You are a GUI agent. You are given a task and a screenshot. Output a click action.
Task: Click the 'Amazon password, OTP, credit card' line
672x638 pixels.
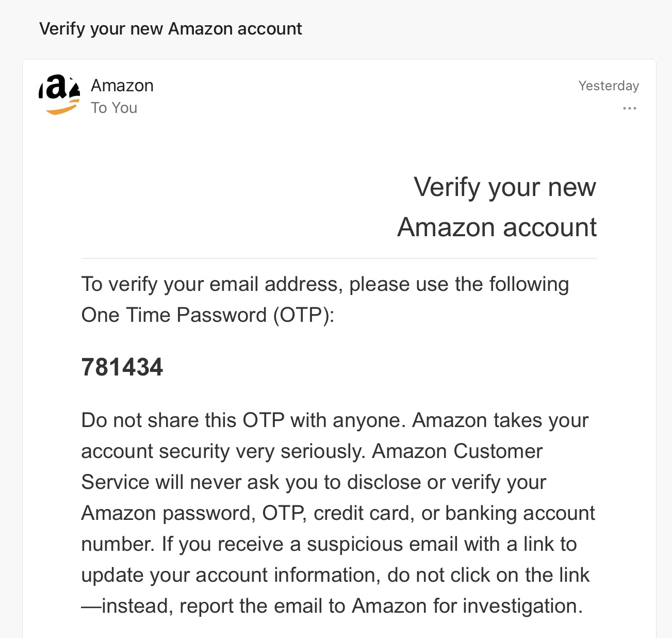tap(338, 513)
